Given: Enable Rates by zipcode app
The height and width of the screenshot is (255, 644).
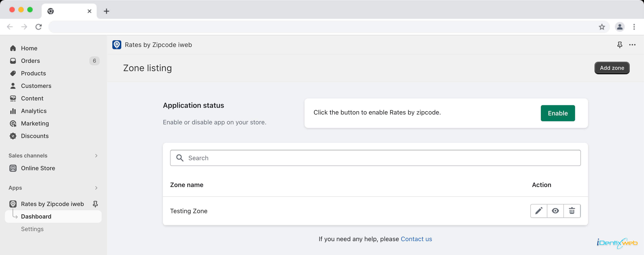Looking at the screenshot, I should click(557, 113).
